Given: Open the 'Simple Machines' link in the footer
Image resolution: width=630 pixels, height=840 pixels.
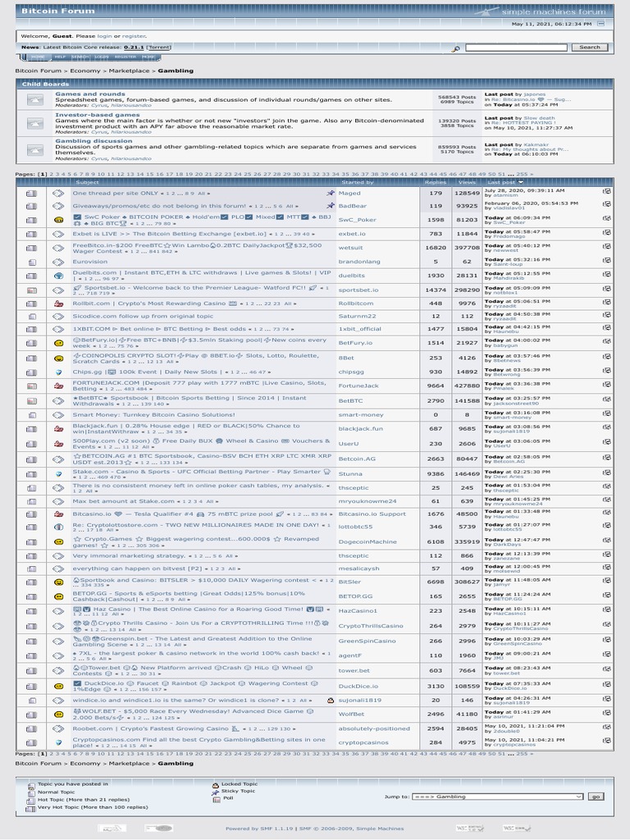Looking at the screenshot, I should click(x=381, y=829).
